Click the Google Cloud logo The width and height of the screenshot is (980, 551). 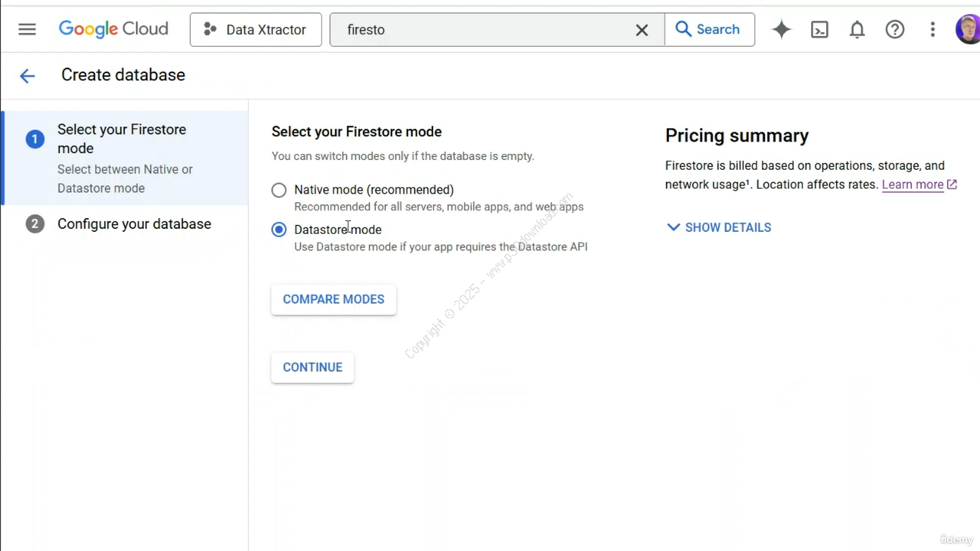pos(113,29)
